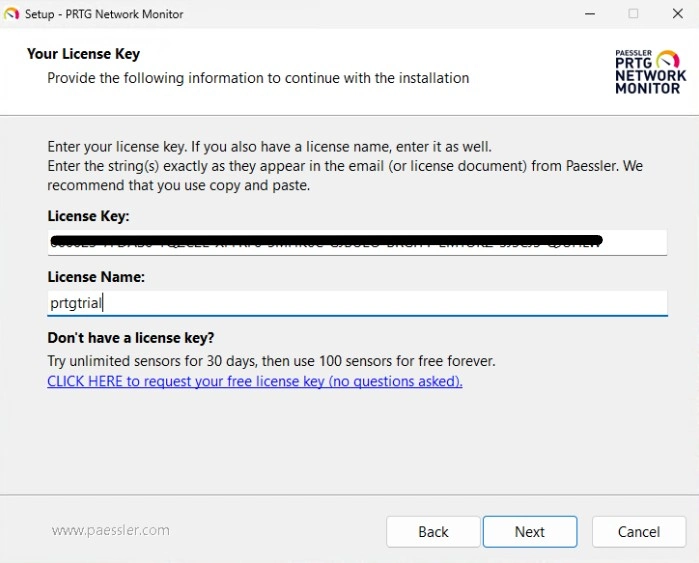Click the "Your License Key" heading
Image resolution: width=699 pixels, height=563 pixels.
tap(83, 54)
